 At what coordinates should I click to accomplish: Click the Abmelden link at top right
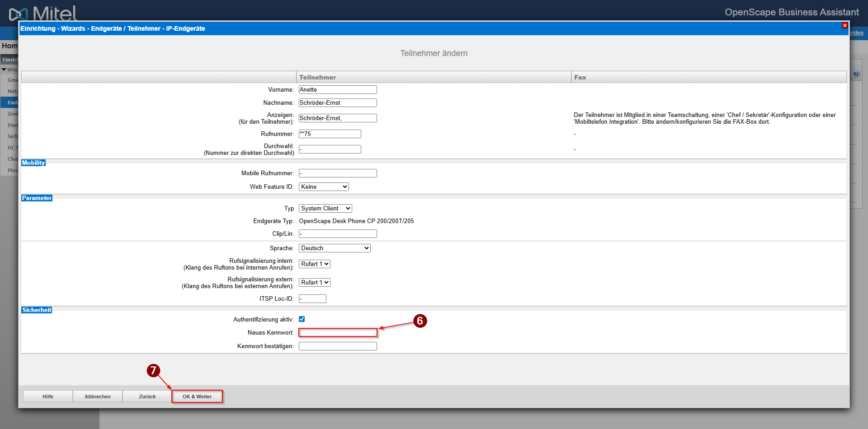click(x=856, y=33)
